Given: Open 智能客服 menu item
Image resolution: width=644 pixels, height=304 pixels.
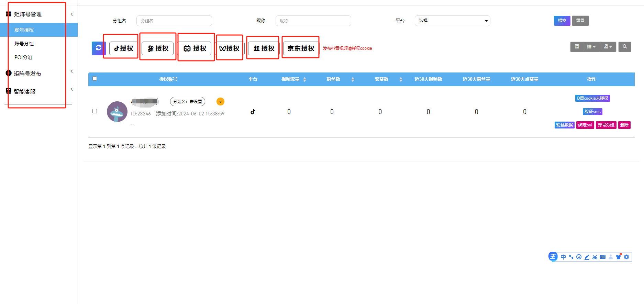Looking at the screenshot, I should [25, 91].
